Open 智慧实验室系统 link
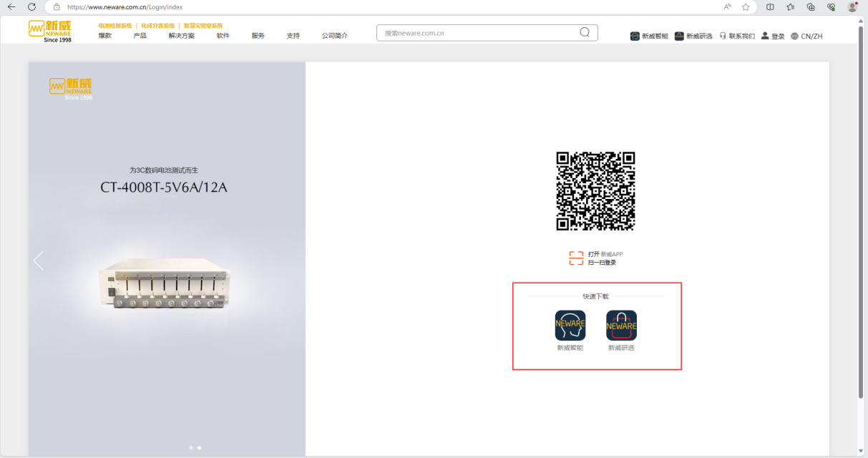Image resolution: width=868 pixels, height=458 pixels. 203,26
